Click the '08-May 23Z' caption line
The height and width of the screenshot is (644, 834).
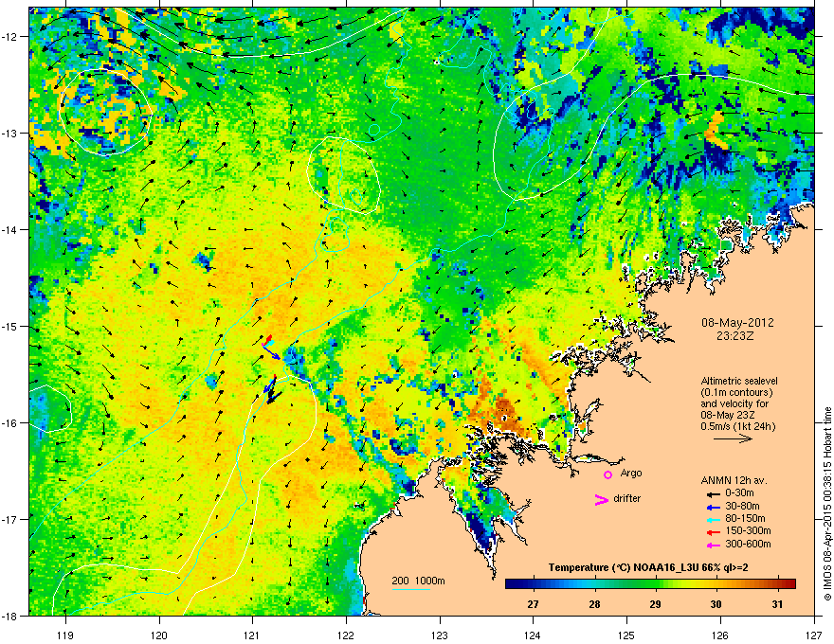728,416
